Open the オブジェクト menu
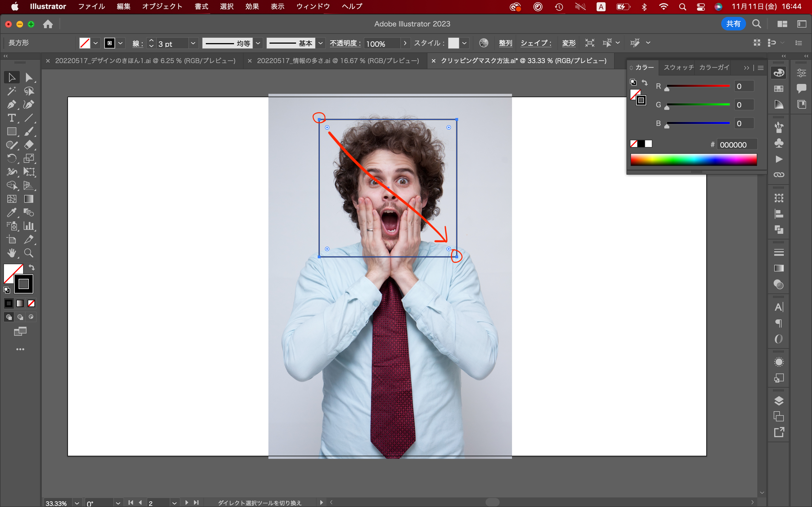 [162, 6]
